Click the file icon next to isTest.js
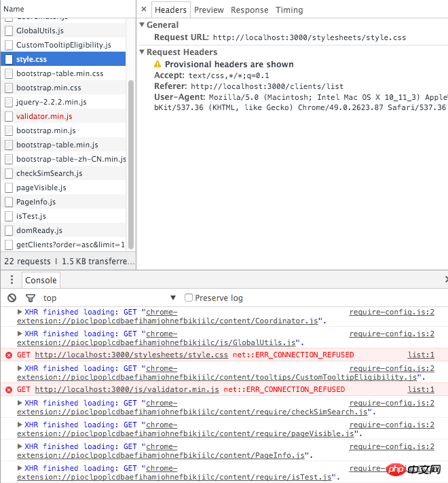Viewport: 448px width, 483px height. pos(9,216)
